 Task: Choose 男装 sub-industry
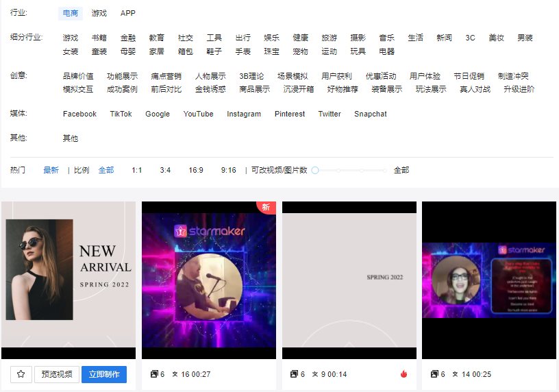click(x=525, y=38)
